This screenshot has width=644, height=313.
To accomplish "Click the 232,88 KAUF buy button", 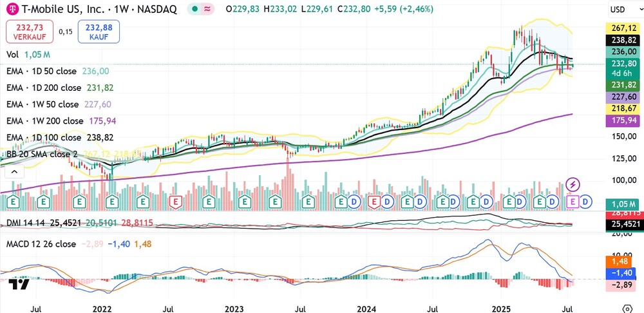I will (99, 32).
